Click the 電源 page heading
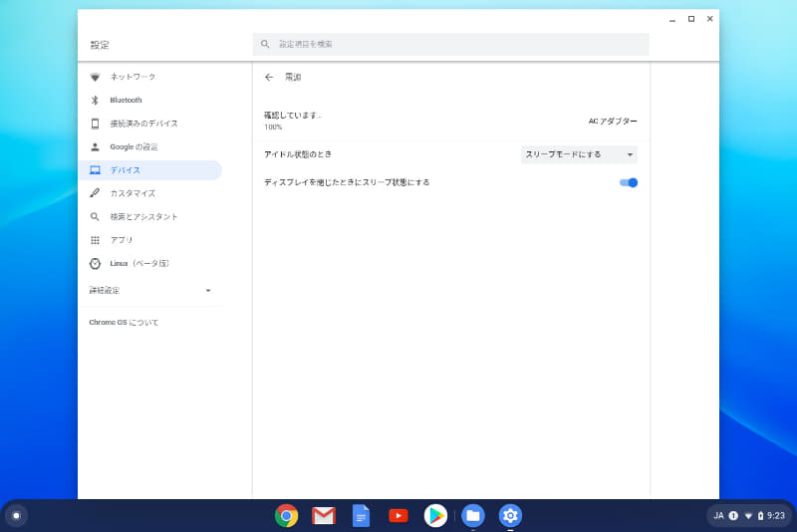 (x=293, y=78)
